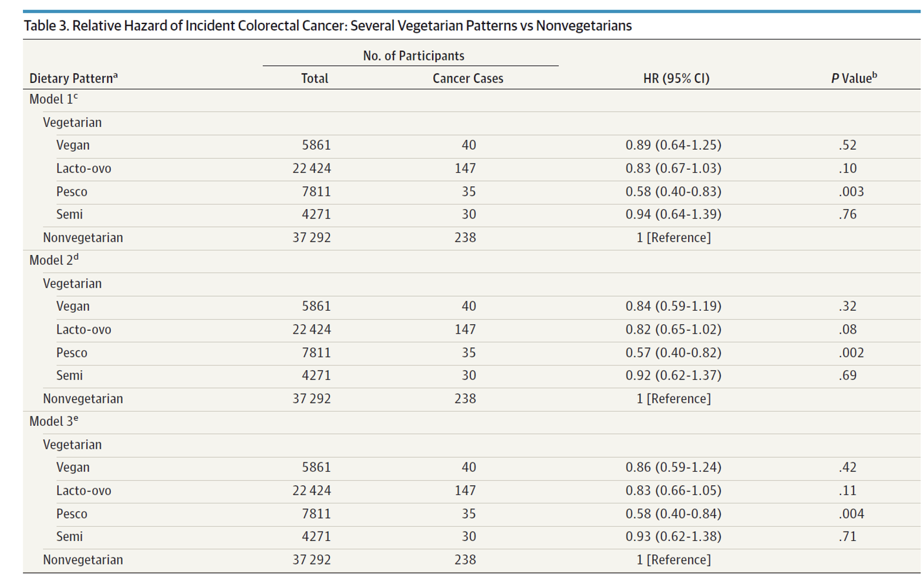
Task: Click the P Value column header
Action: (854, 78)
